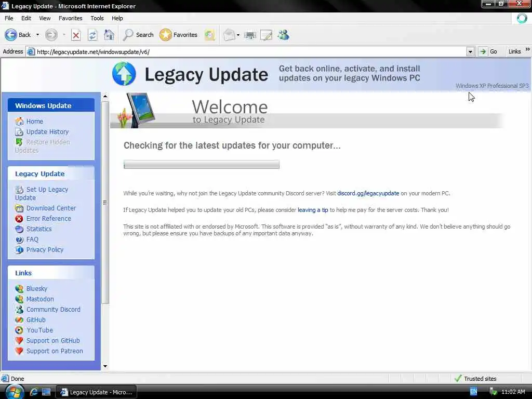
Task: Open the YouTube sidebar link
Action: click(x=39, y=330)
